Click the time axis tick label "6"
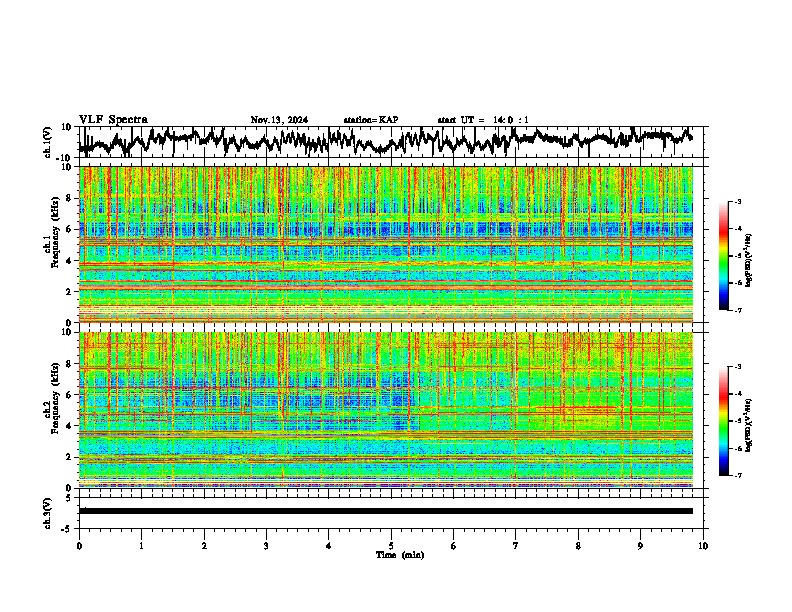The width and height of the screenshot is (792, 612). click(454, 546)
